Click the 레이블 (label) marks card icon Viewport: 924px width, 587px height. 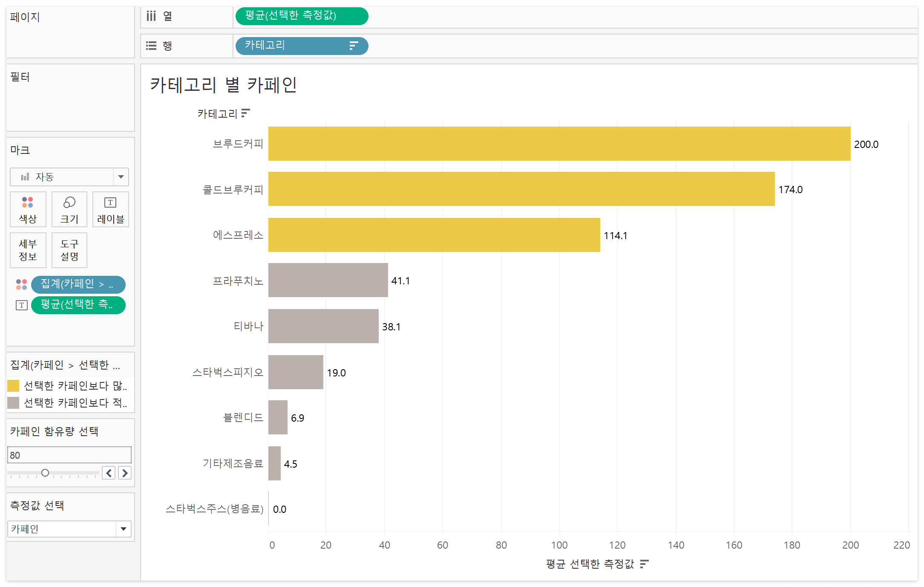click(x=110, y=203)
